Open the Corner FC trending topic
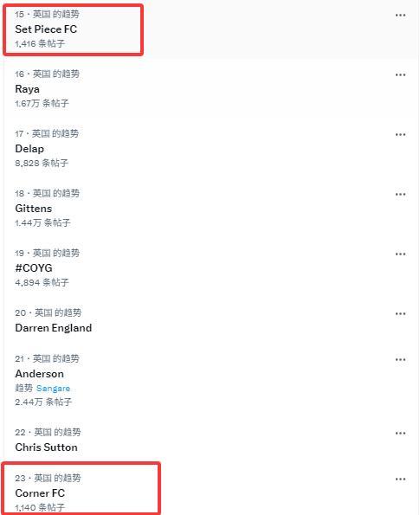Screen dimensions: 420x515 click(40, 493)
